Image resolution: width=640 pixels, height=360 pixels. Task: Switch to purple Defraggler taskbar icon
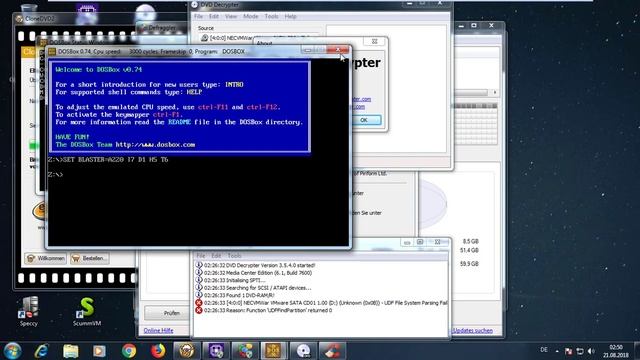click(x=216, y=351)
